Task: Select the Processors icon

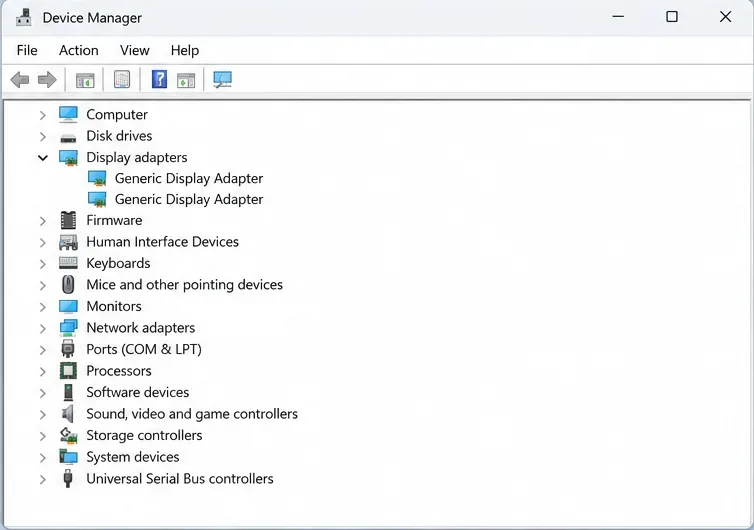Action: pyautogui.click(x=68, y=371)
